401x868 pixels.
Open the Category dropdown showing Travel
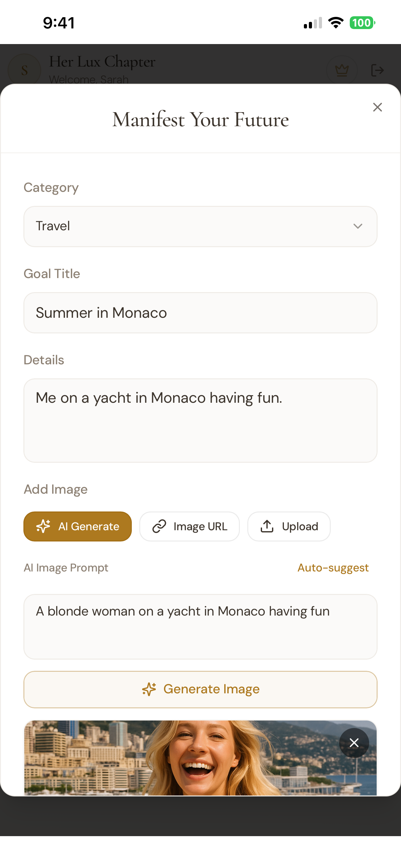[200, 227]
